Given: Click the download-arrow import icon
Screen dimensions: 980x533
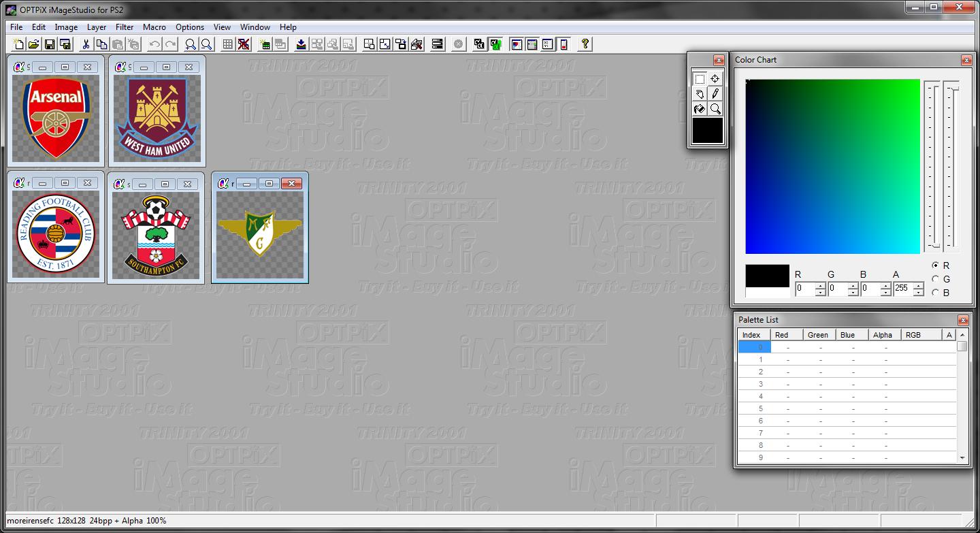Looking at the screenshot, I should (301, 44).
